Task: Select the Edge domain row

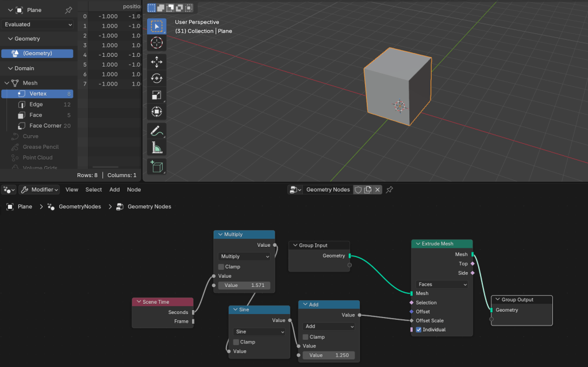Action: 36,105
